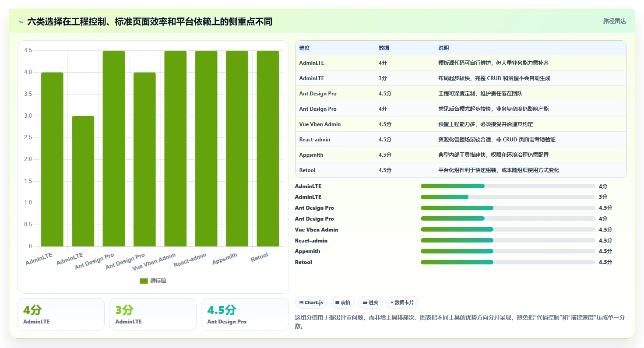
Task: Click the 2.5 y-axis tick label
Action: pyautogui.click(x=28, y=137)
